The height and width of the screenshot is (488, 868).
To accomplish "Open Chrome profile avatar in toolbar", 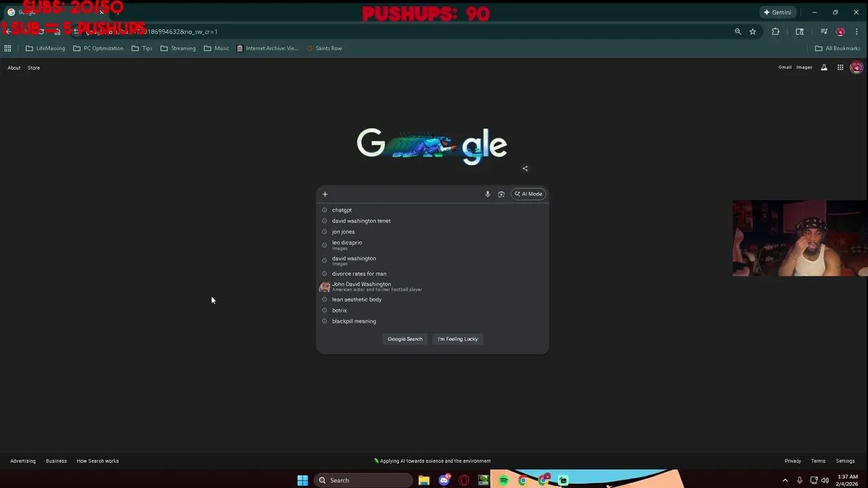I will coord(840,32).
